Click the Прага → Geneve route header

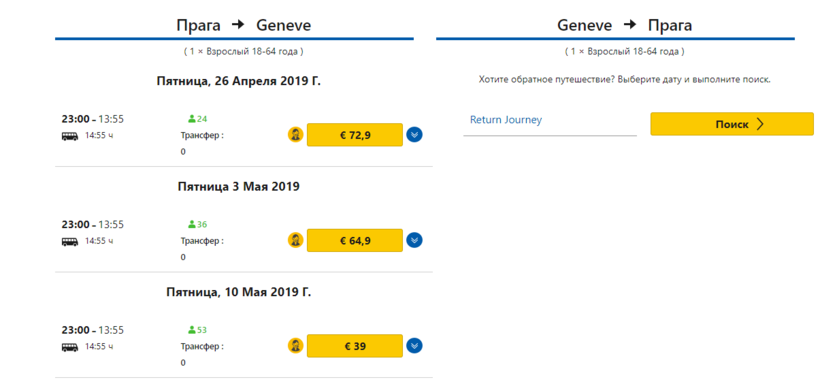[244, 25]
